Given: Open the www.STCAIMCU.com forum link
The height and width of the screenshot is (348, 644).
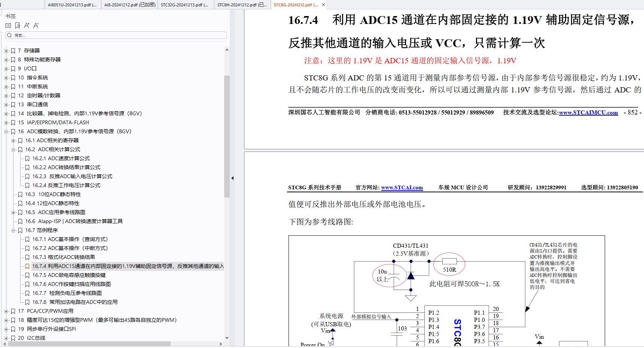Looking at the screenshot, I should pyautogui.click(x=588, y=113).
